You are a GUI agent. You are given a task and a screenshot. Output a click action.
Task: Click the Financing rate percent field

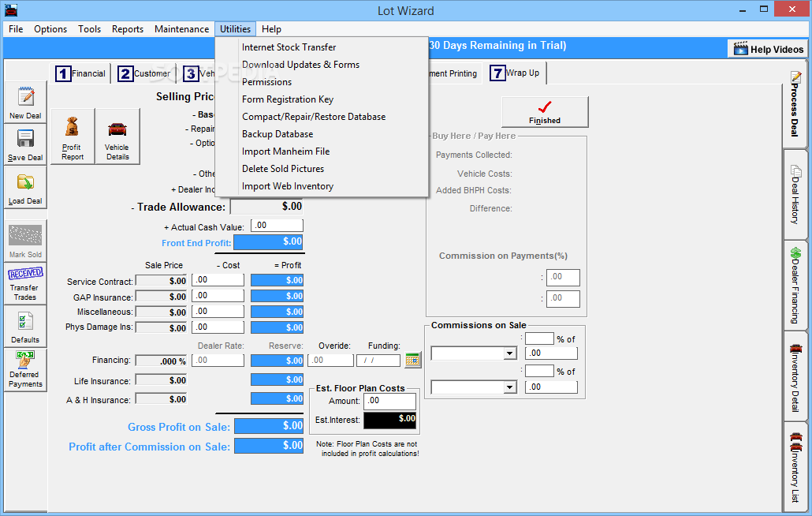click(162, 361)
